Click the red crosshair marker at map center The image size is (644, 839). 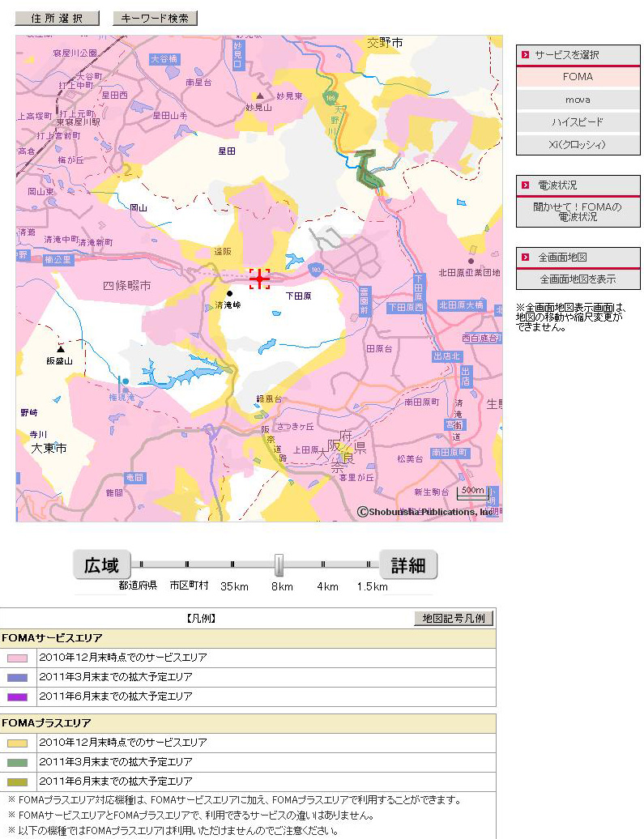[260, 279]
